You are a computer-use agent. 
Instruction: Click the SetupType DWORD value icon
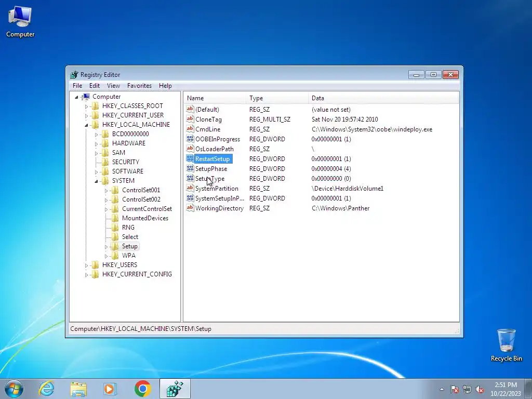tap(190, 178)
